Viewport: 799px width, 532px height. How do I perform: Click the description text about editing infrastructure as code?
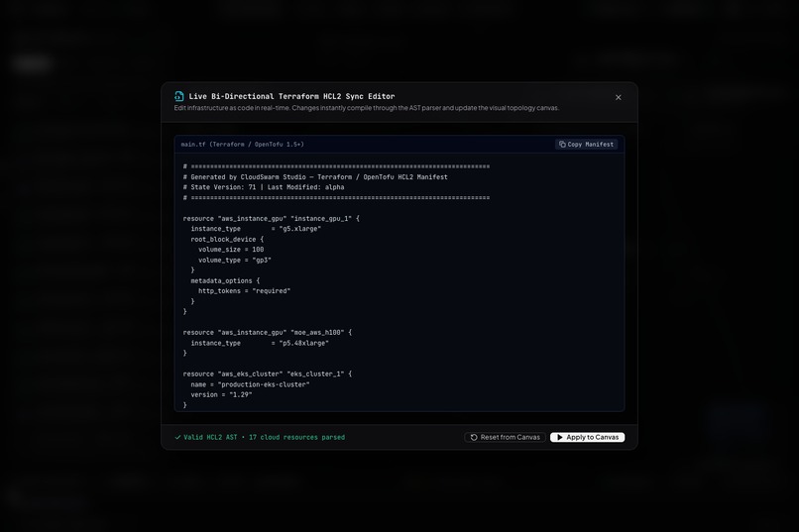point(367,108)
